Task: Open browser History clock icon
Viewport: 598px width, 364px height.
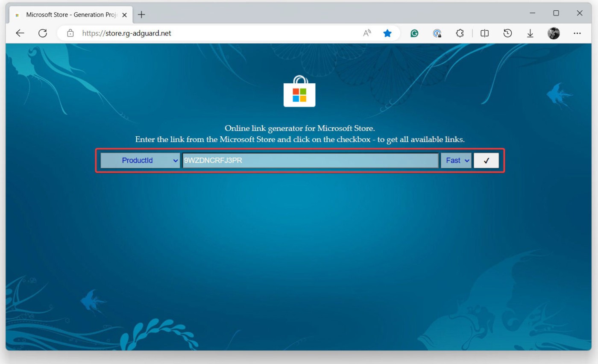Action: point(507,33)
